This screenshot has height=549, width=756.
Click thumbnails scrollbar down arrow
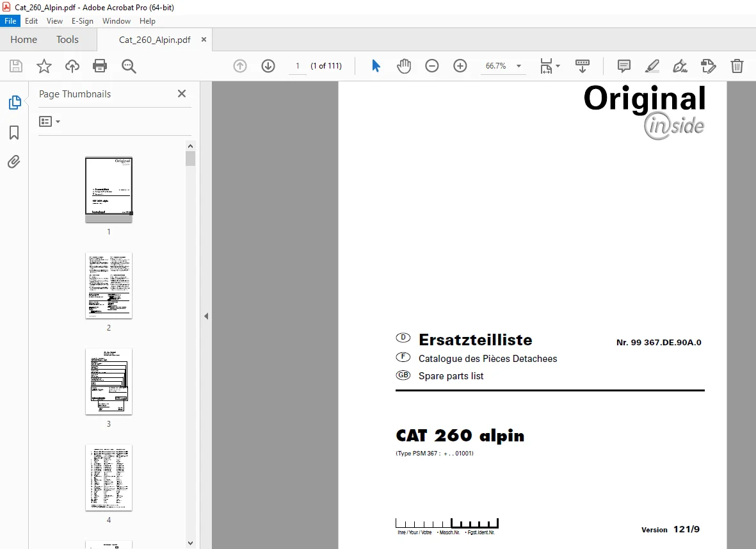[191, 543]
